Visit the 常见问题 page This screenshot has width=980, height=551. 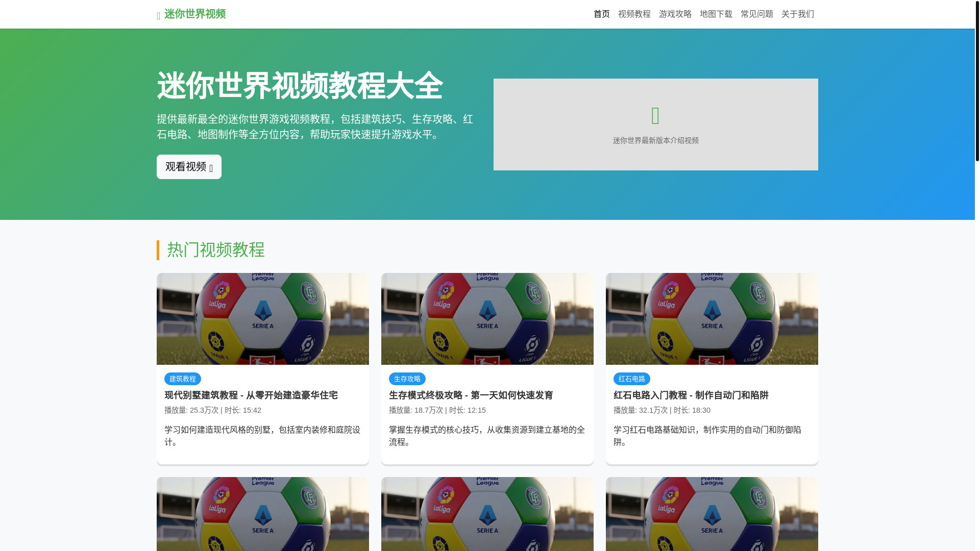click(x=757, y=14)
